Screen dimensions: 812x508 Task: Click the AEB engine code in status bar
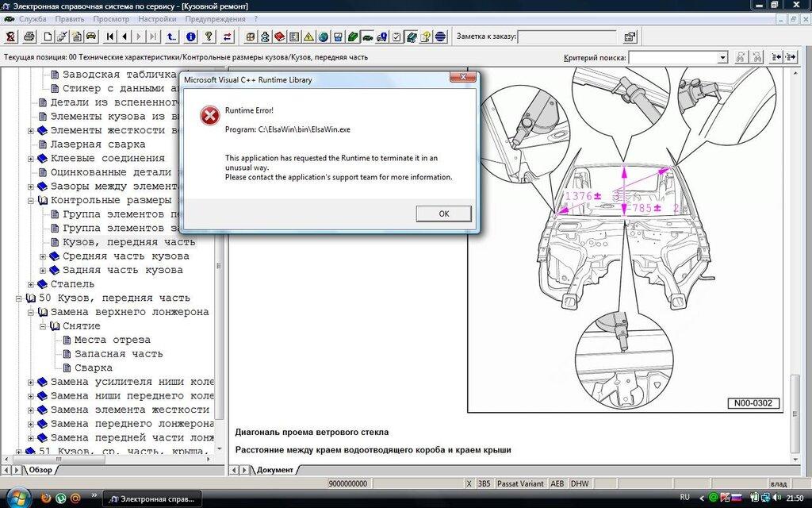[x=557, y=483]
